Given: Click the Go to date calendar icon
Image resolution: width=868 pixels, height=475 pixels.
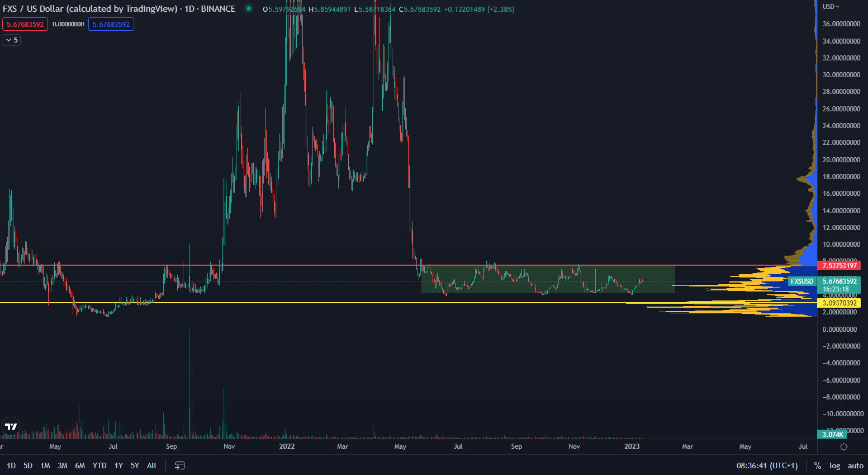Looking at the screenshot, I should click(x=179, y=465).
